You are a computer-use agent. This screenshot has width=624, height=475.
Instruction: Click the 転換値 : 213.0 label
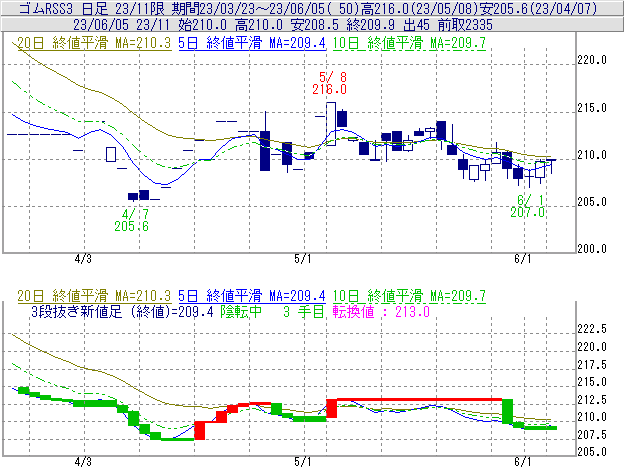(381, 311)
